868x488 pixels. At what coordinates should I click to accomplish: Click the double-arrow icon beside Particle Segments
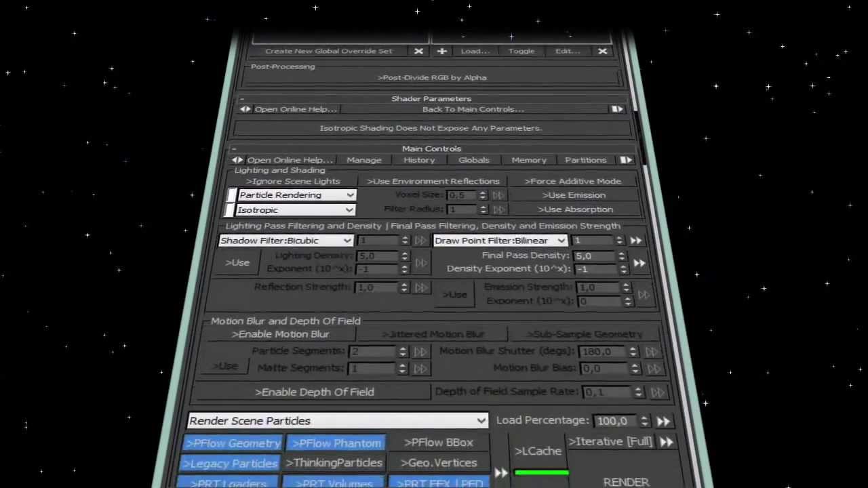pos(420,352)
